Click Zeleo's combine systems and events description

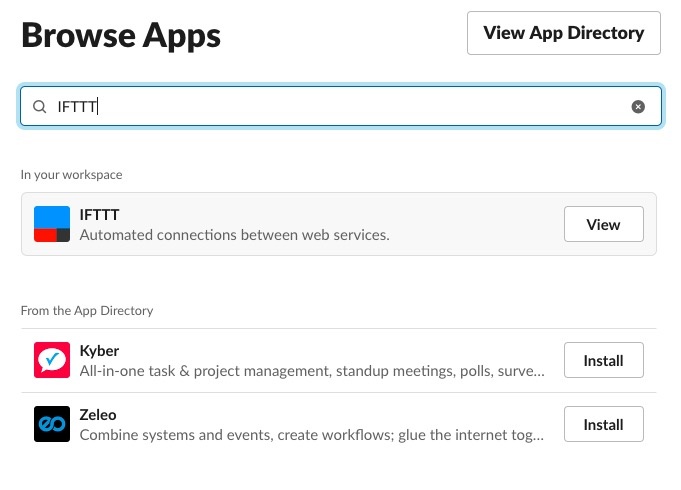[312, 436]
